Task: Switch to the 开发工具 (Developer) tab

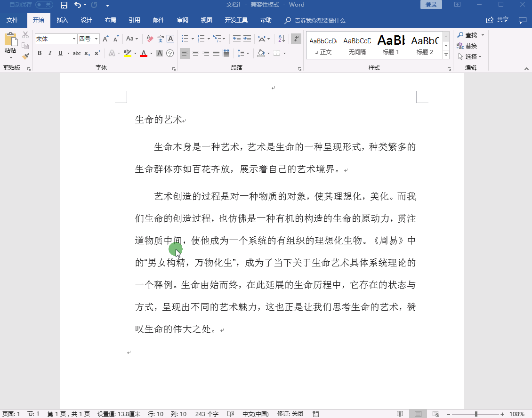Action: (x=236, y=20)
